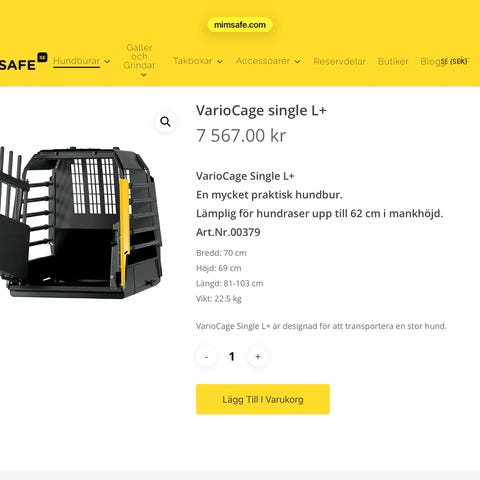This screenshot has height=480, width=480.
Task: Open the Accessoarer dropdown chevron
Action: [298, 62]
